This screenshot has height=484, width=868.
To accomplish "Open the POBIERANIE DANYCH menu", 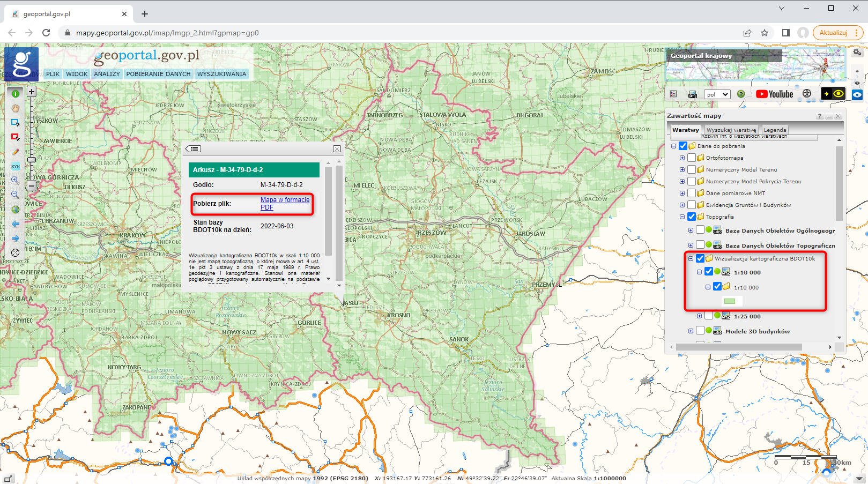I will tap(158, 73).
